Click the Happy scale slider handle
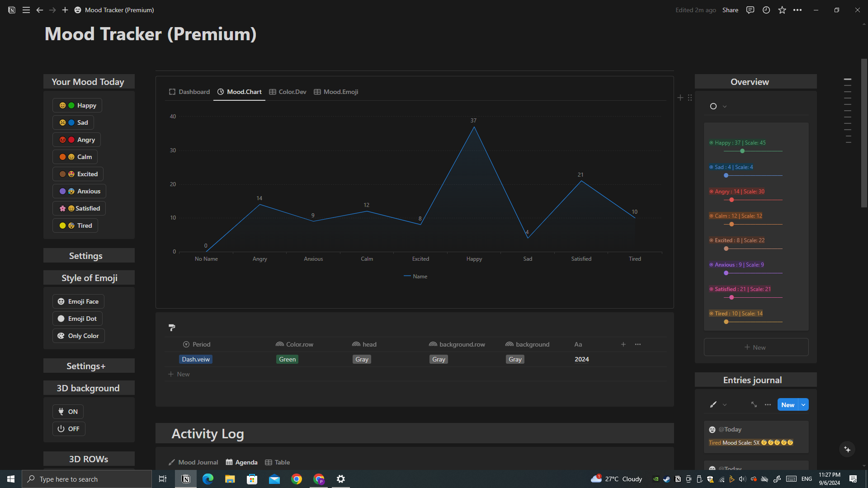 tap(742, 151)
